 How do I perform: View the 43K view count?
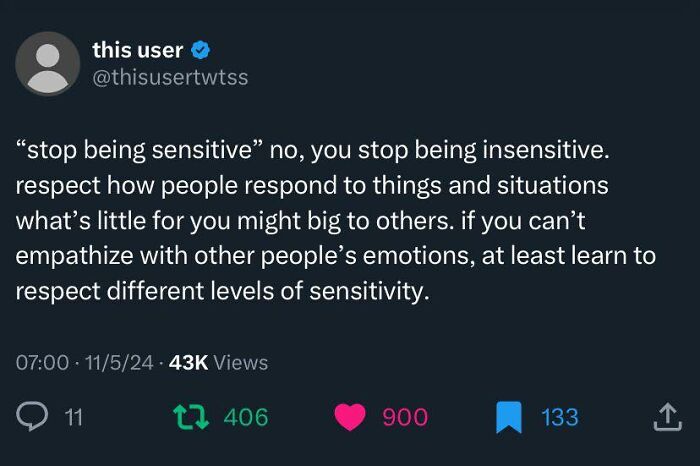pyautogui.click(x=188, y=362)
